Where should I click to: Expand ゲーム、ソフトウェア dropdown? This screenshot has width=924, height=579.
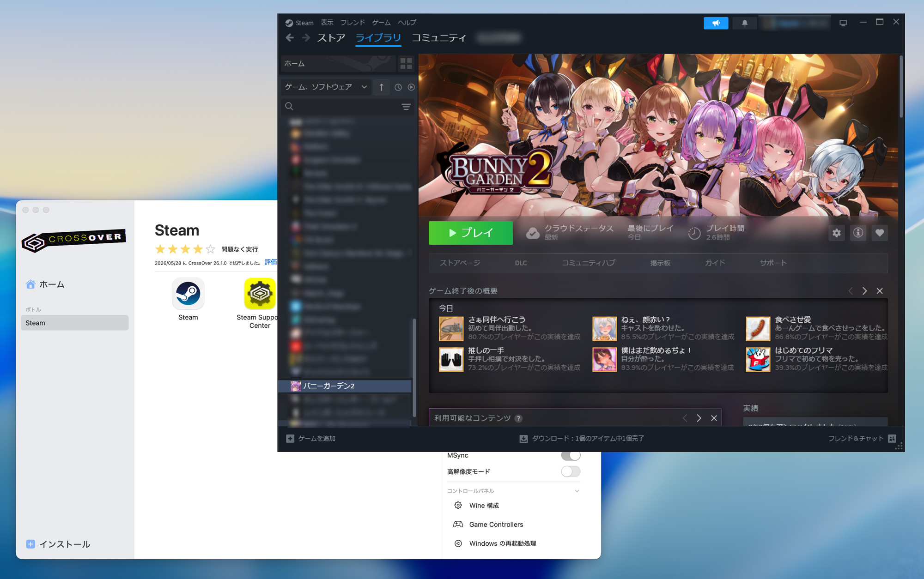[x=326, y=87]
